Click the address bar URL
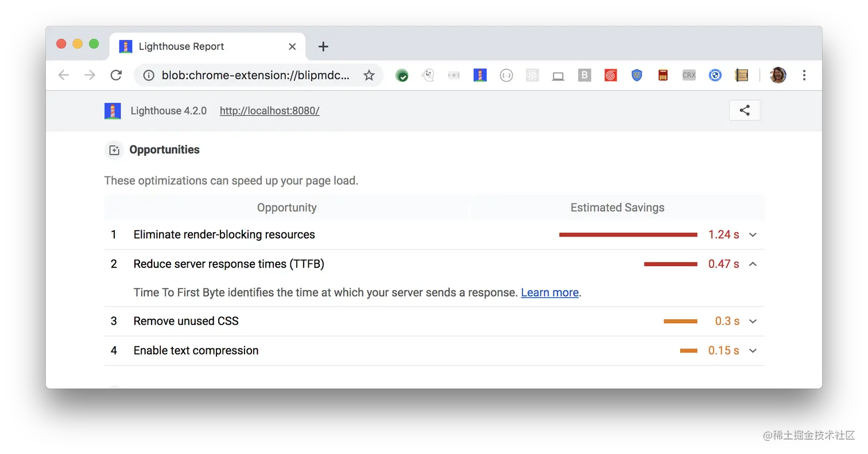The height and width of the screenshot is (454, 868). pyautogui.click(x=256, y=75)
